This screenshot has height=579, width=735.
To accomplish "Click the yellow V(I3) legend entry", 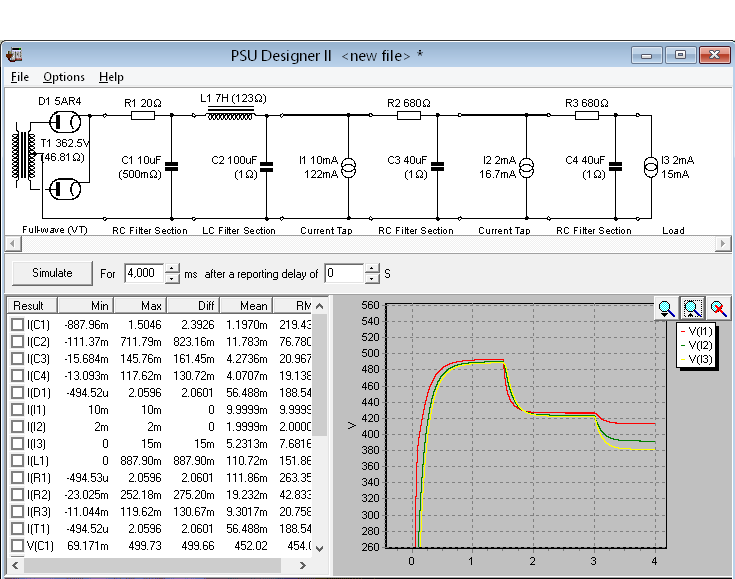I will pyautogui.click(x=697, y=360).
